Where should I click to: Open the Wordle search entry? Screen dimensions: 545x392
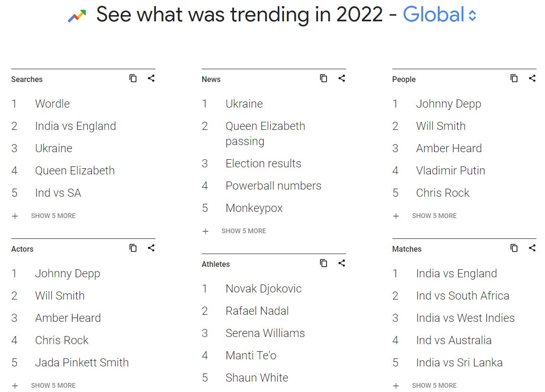tap(53, 103)
